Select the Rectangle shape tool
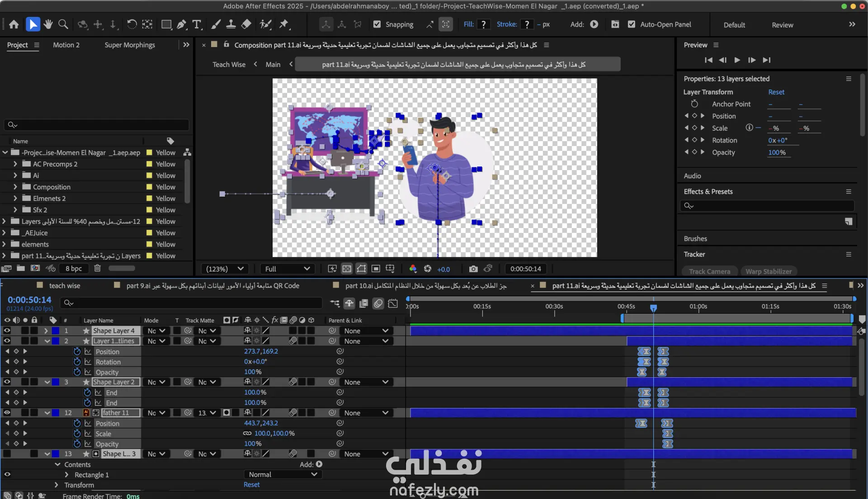Screen dimensions: 868x499 point(166,24)
